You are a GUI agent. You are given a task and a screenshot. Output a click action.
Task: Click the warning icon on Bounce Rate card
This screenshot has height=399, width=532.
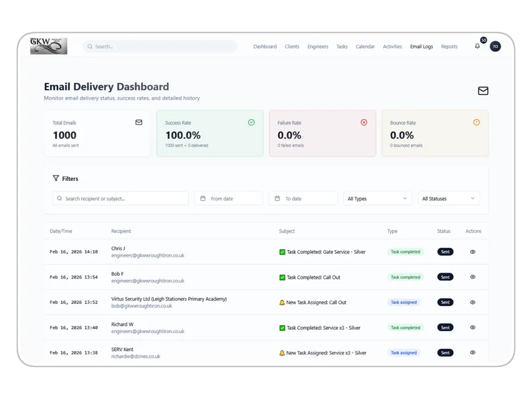tap(476, 122)
